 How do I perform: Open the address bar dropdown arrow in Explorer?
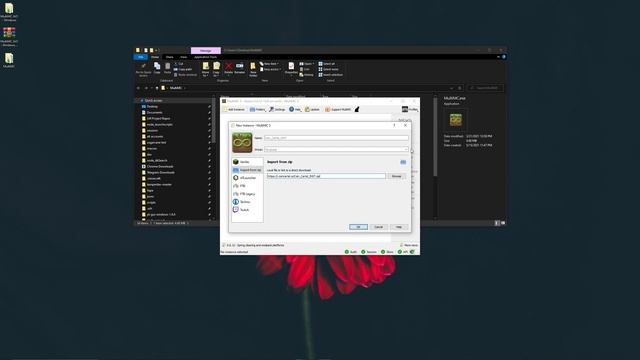click(451, 88)
